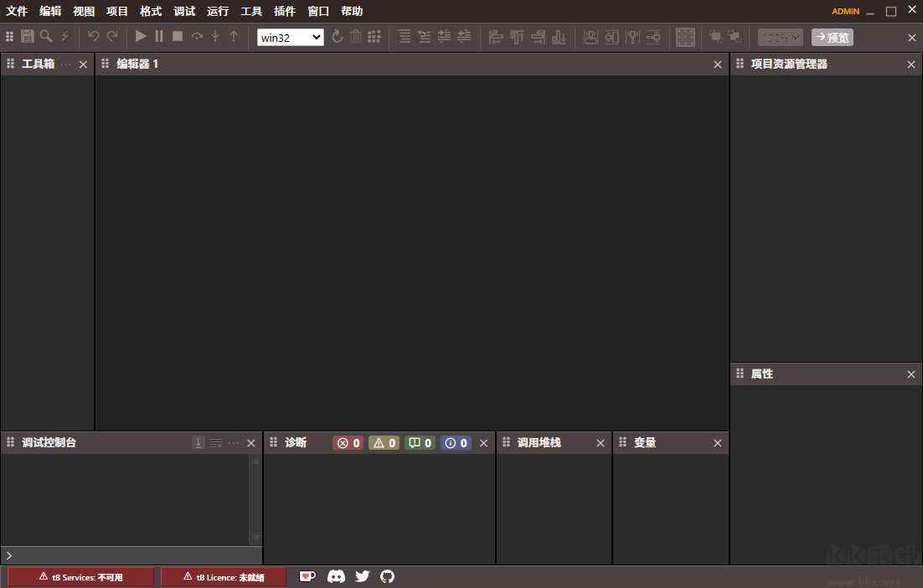Viewport: 923px width, 588px height.
Task: Open the 工具箱 panel ellipsis options
Action: (66, 64)
